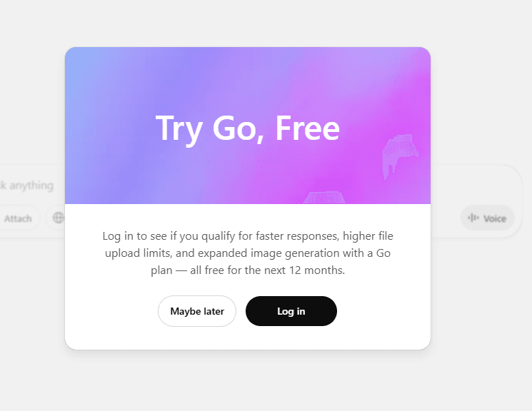Open Voice mode button

click(x=488, y=218)
